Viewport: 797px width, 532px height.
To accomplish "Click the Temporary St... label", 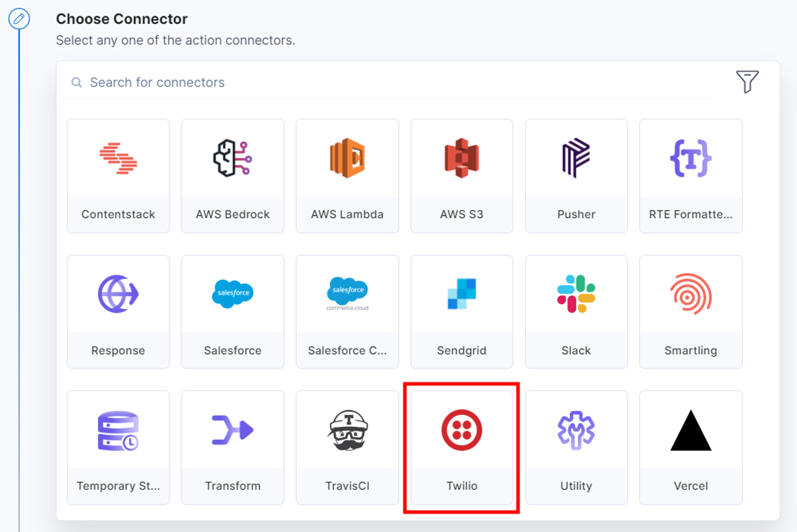I will 118,486.
